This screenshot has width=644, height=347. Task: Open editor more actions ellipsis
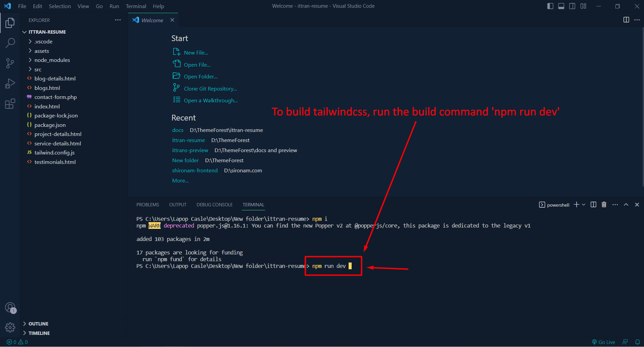coord(637,20)
